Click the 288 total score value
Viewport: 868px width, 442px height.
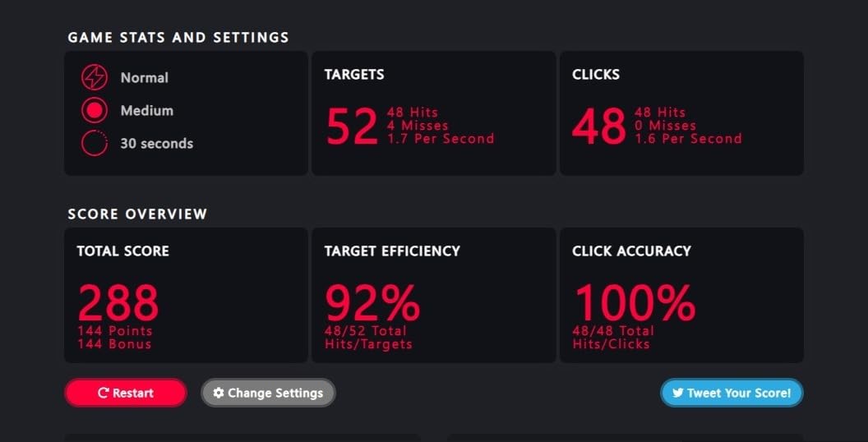(118, 302)
